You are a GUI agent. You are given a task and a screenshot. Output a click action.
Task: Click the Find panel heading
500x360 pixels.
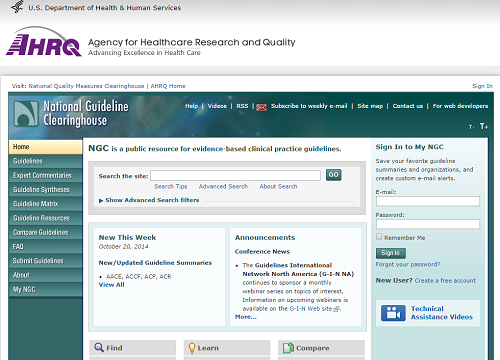point(114,348)
